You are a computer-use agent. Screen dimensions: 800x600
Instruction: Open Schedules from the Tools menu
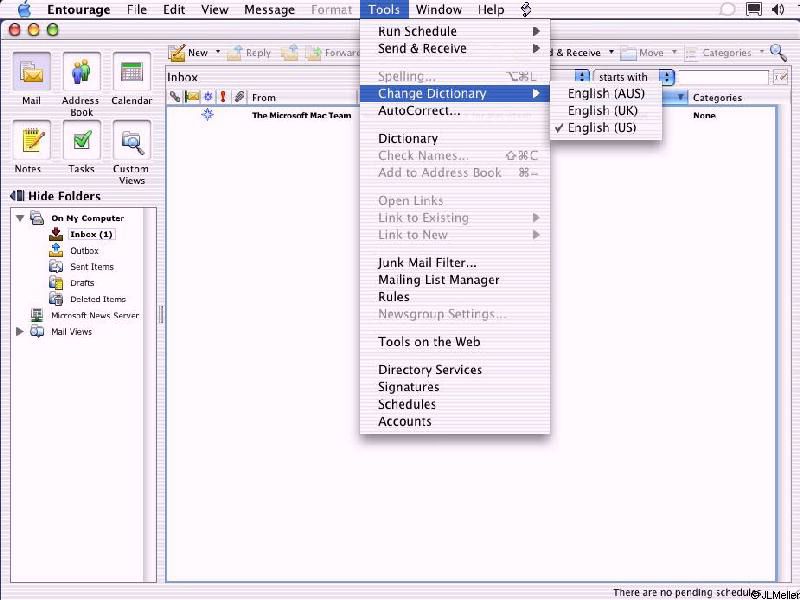tap(455, 404)
